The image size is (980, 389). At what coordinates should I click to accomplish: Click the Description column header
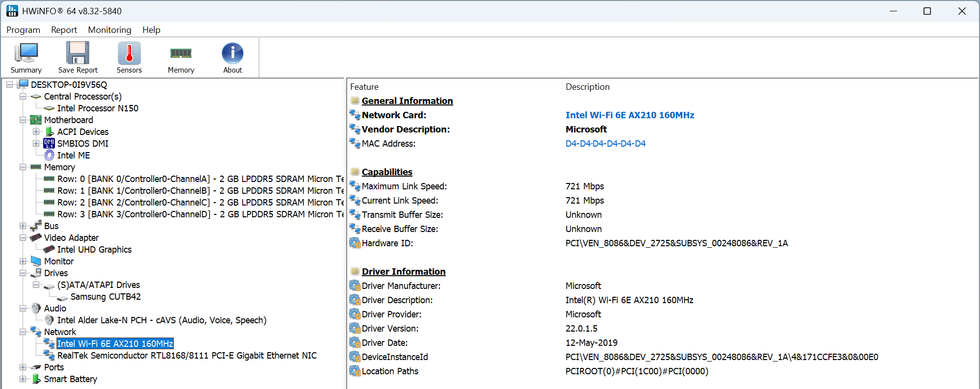pyautogui.click(x=587, y=87)
